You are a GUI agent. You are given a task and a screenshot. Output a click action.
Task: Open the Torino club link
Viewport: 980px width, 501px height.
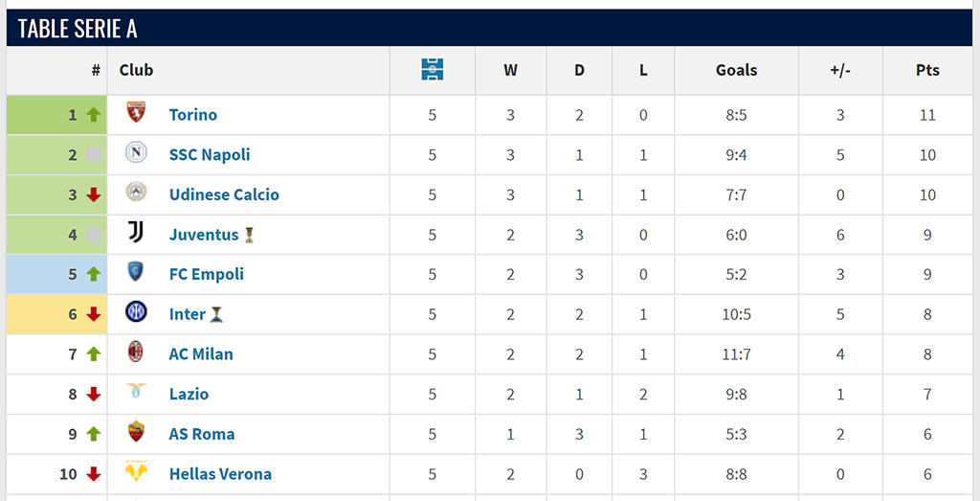[x=193, y=115]
